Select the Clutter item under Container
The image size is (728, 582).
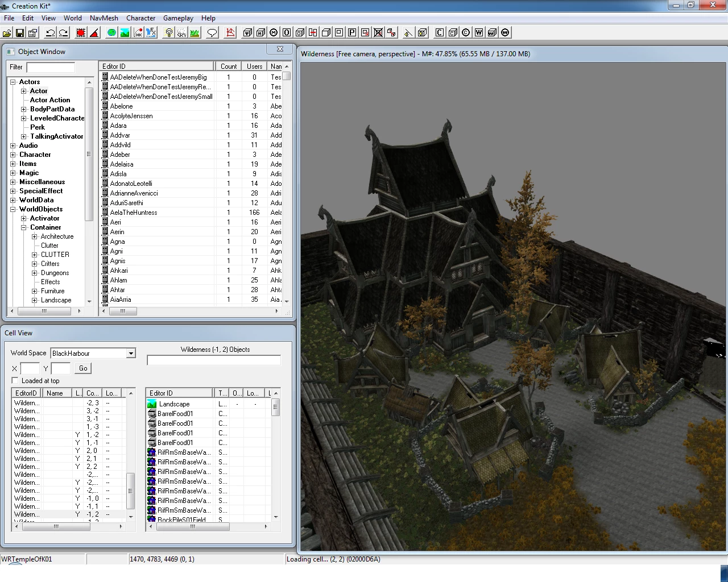(x=49, y=246)
